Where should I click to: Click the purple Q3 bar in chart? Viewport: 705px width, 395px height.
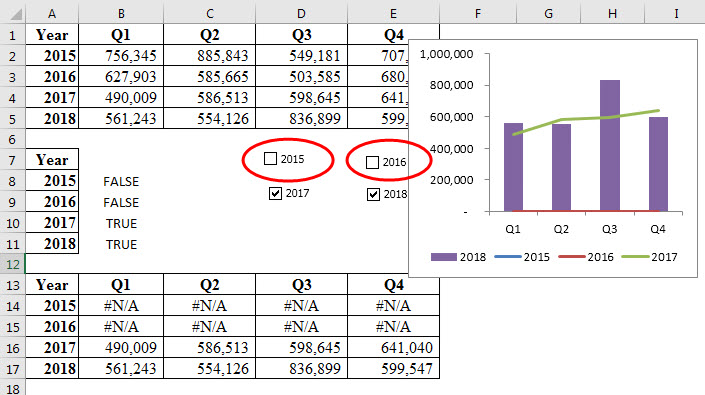click(610, 146)
